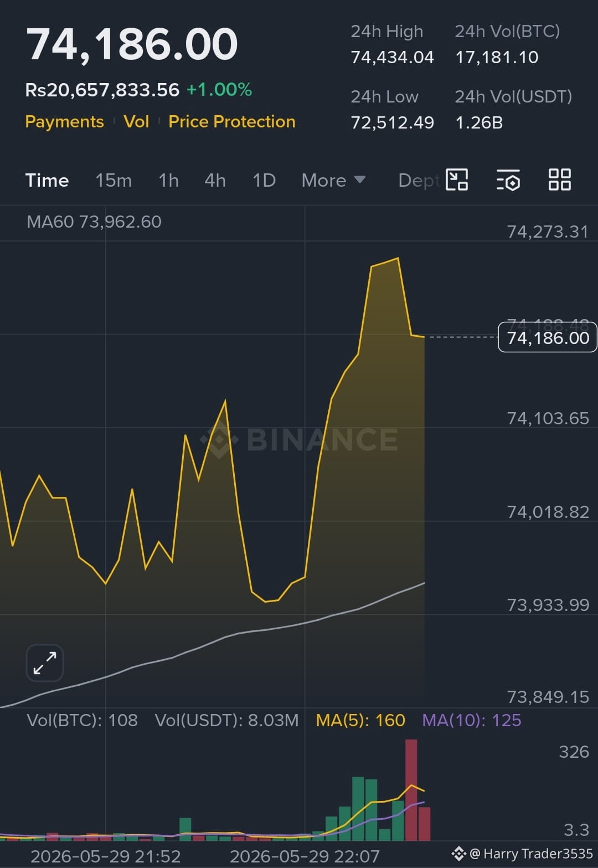The height and width of the screenshot is (868, 598).
Task: Tap the MA(5): 160 volume label
Action: tap(360, 720)
